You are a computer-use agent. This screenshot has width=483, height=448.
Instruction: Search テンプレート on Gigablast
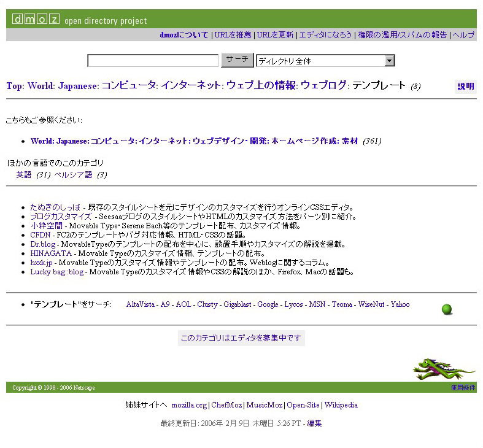(x=238, y=304)
